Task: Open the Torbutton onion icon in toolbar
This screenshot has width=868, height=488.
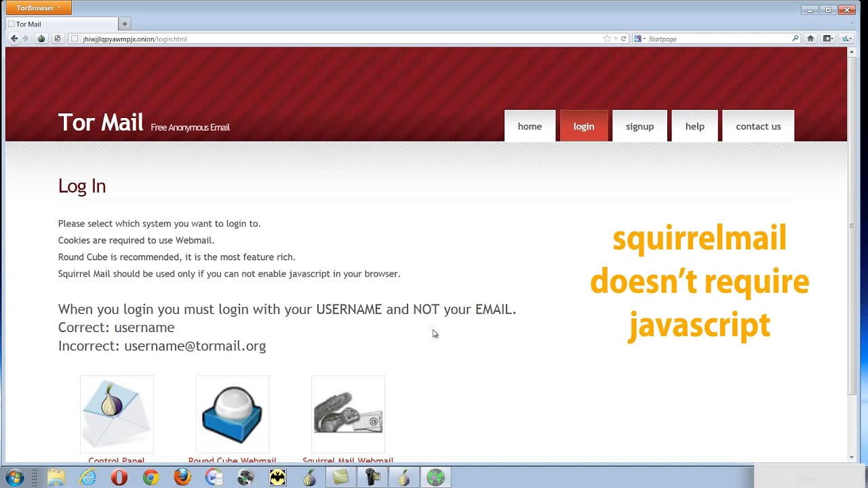Action: (x=41, y=39)
